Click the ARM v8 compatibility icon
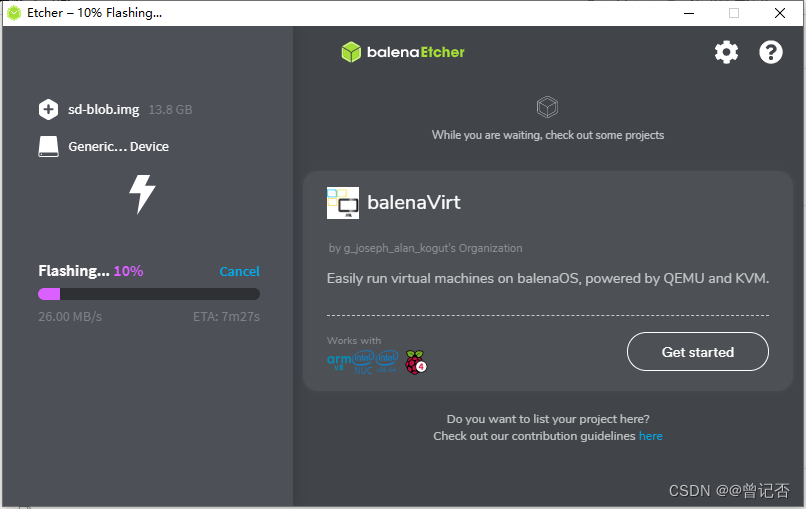The width and height of the screenshot is (806, 509). [339, 361]
